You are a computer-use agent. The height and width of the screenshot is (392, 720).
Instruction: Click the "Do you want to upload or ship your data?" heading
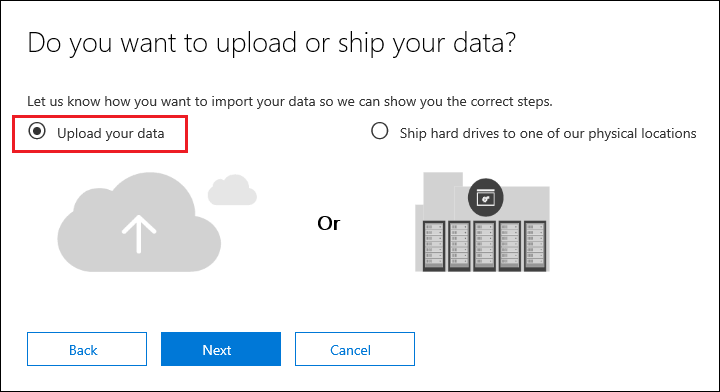[271, 44]
